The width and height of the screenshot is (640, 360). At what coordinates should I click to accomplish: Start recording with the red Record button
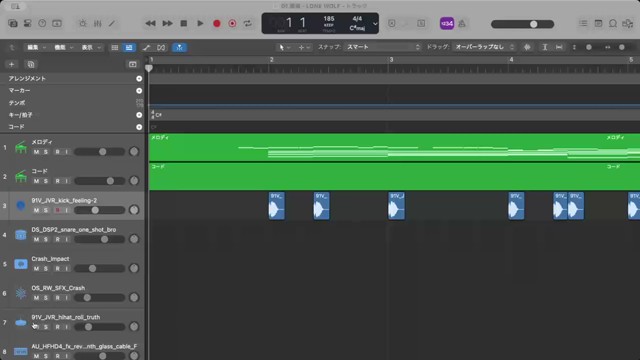217,24
